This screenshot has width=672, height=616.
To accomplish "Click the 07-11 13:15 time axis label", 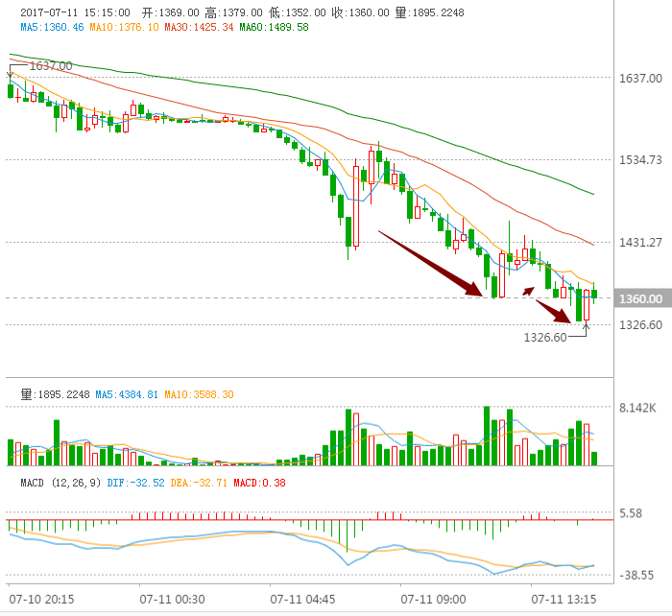I will point(564,600).
